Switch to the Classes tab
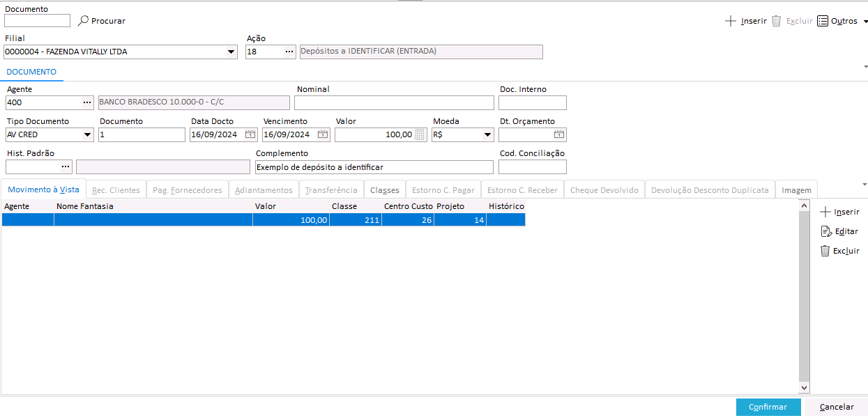This screenshot has width=868, height=418. tap(385, 189)
